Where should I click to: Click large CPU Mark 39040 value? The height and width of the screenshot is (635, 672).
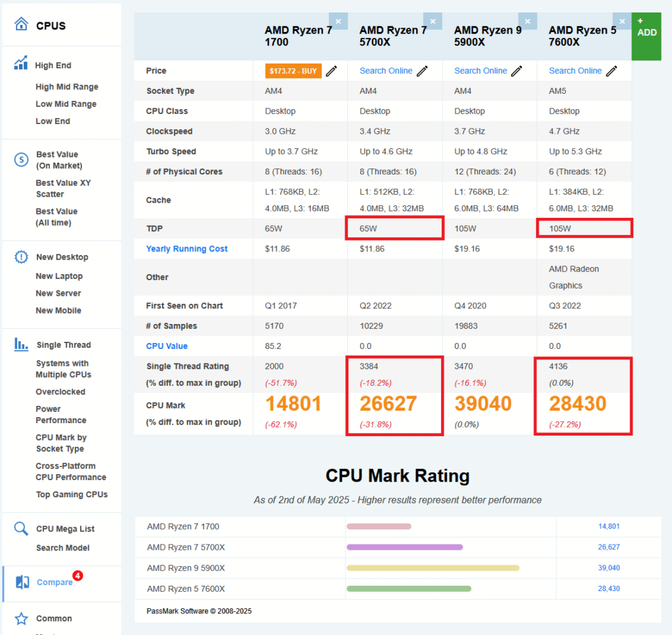483,403
